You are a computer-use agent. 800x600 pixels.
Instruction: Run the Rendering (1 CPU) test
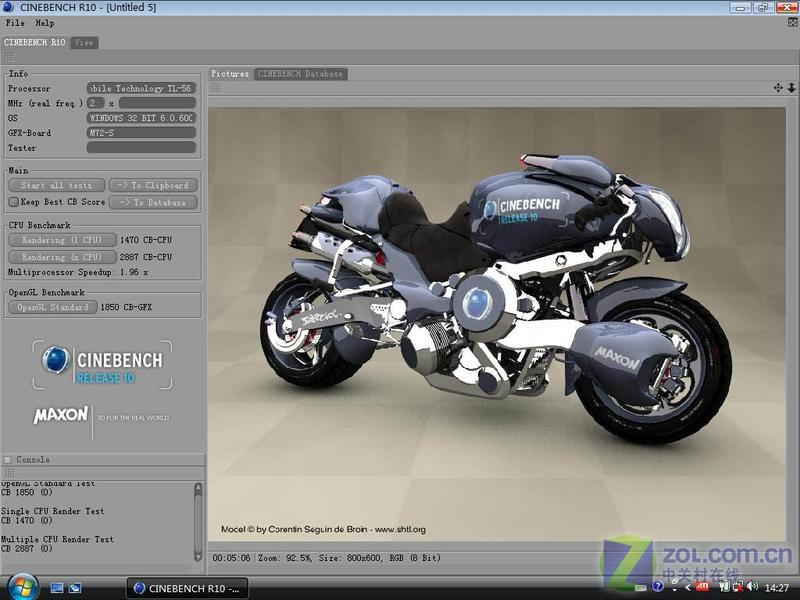click(x=62, y=240)
